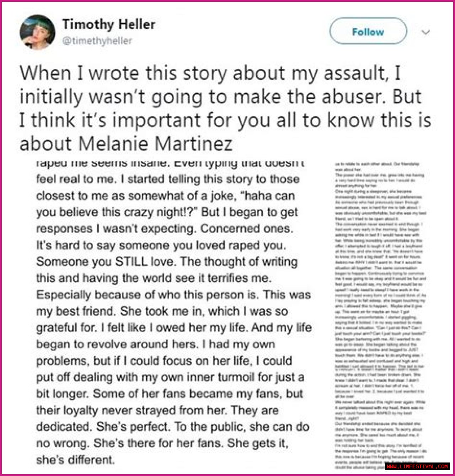Expand the chevron menu beside Follow
Viewport: 455px width, 476px height.
426,32
